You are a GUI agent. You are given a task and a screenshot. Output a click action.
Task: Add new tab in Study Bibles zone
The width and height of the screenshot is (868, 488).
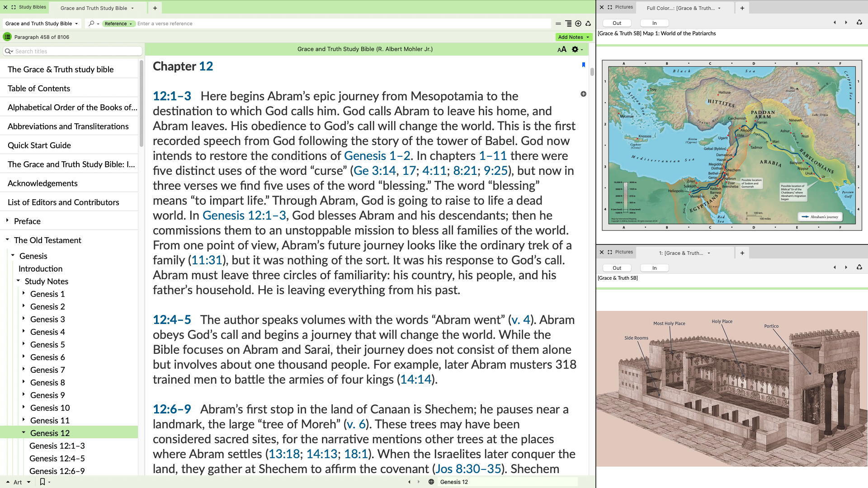coord(155,8)
